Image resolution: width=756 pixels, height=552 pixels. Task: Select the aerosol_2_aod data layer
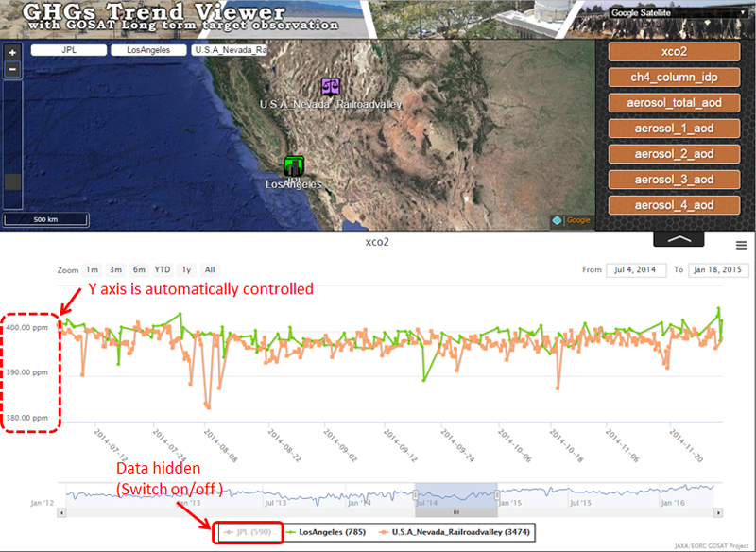(x=674, y=154)
